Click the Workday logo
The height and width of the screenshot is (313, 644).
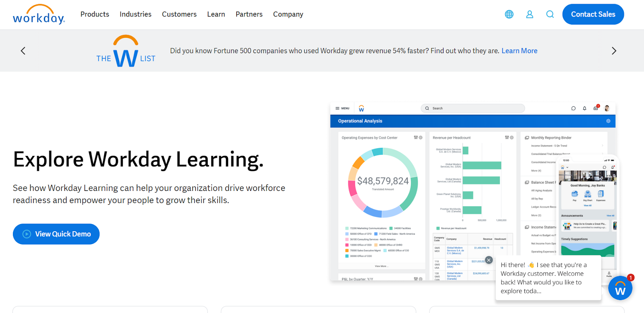pos(39,15)
